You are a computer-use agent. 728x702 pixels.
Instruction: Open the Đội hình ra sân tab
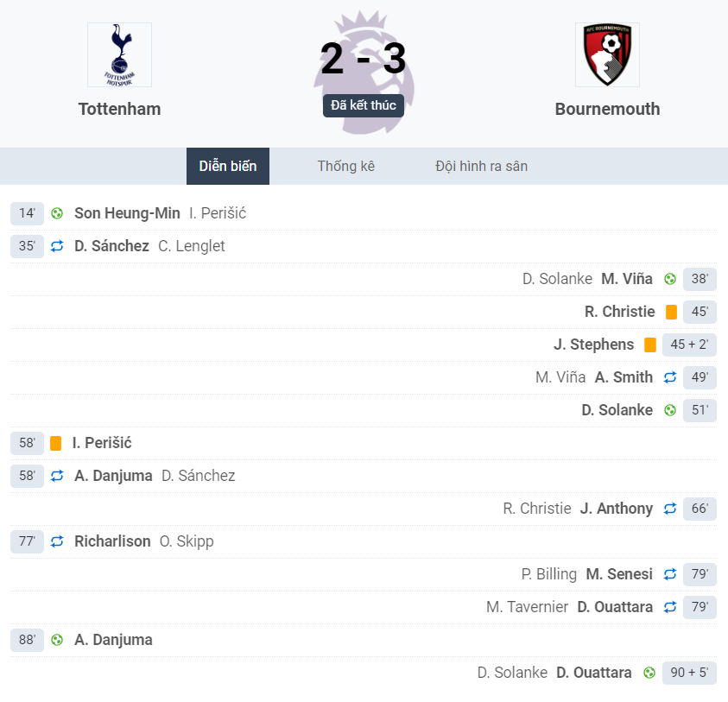coord(482,166)
